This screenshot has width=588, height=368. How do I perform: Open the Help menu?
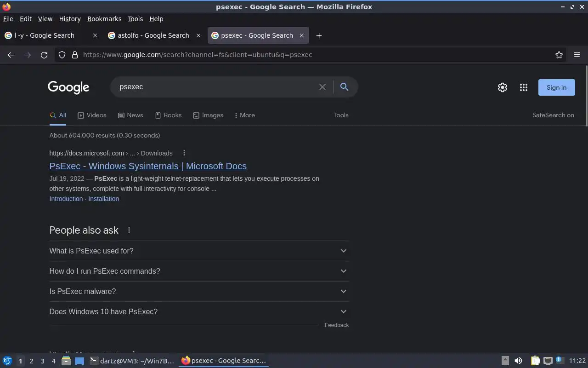click(x=156, y=19)
